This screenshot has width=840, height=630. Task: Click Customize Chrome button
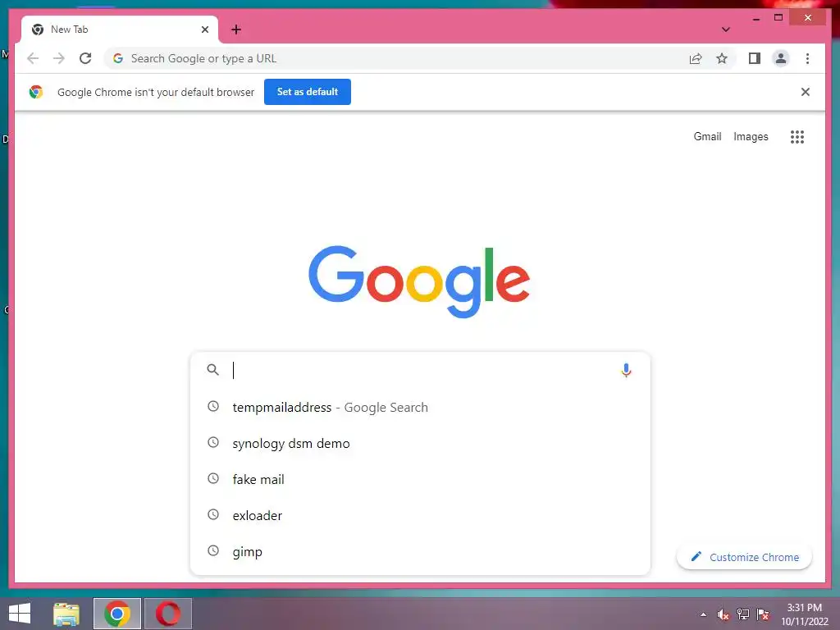pos(744,557)
